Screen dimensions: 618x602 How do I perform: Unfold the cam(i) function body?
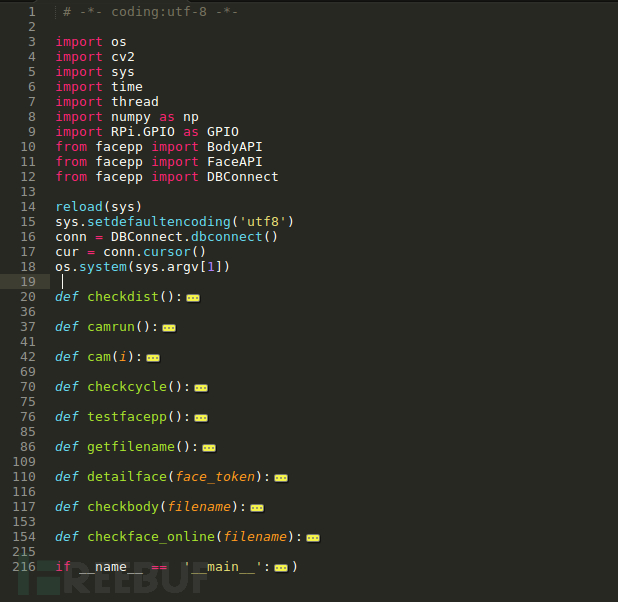pos(153,358)
